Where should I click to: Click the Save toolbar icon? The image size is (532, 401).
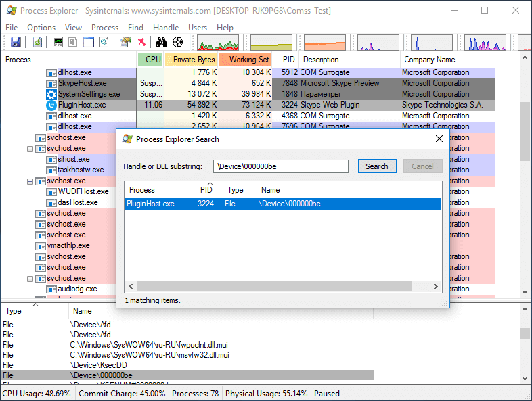coord(16,42)
